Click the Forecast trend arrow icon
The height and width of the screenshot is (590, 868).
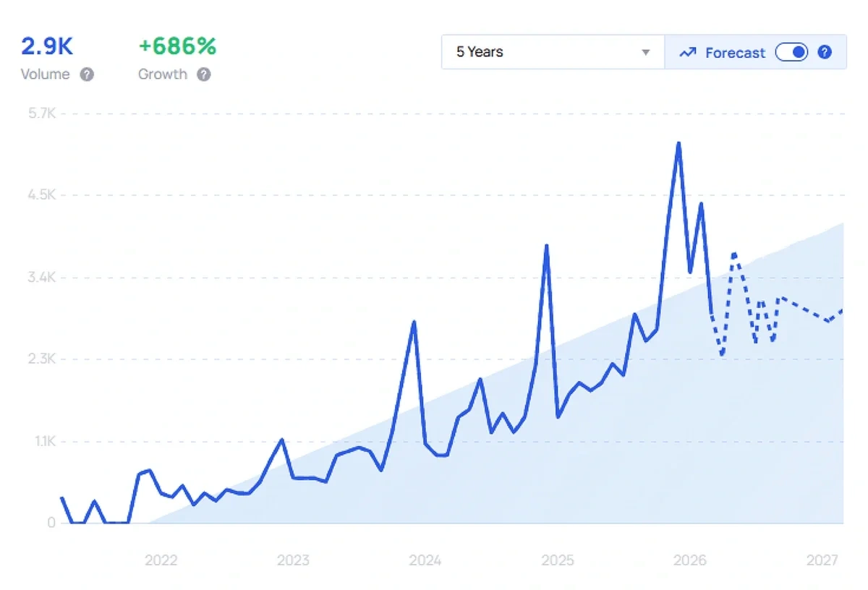coord(688,52)
